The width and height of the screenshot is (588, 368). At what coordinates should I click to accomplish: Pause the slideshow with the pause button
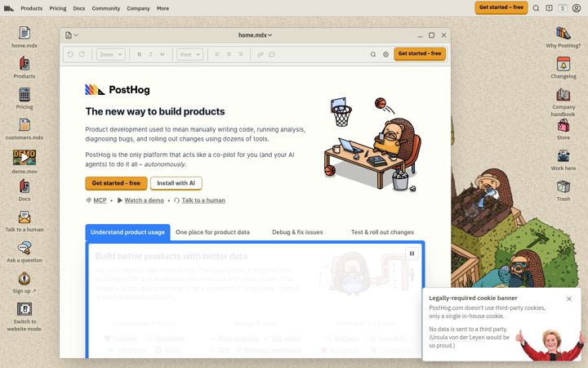click(412, 254)
